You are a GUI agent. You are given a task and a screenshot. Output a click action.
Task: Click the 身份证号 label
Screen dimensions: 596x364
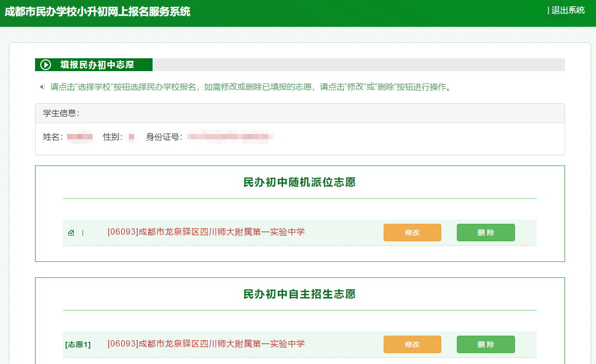tap(164, 137)
